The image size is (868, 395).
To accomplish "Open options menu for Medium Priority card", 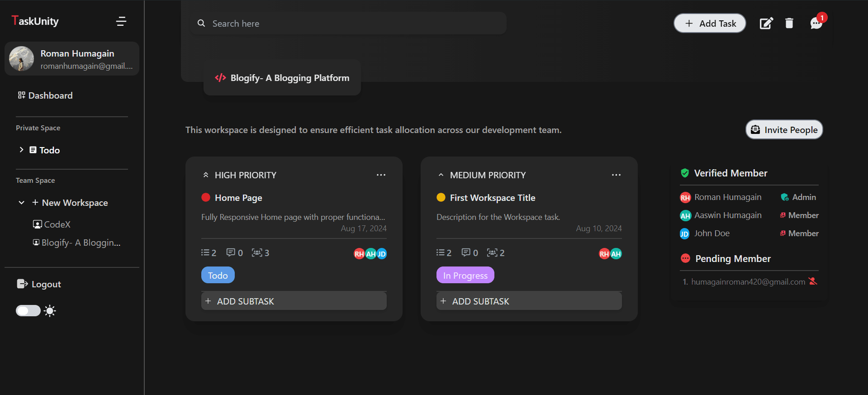I will [x=617, y=175].
